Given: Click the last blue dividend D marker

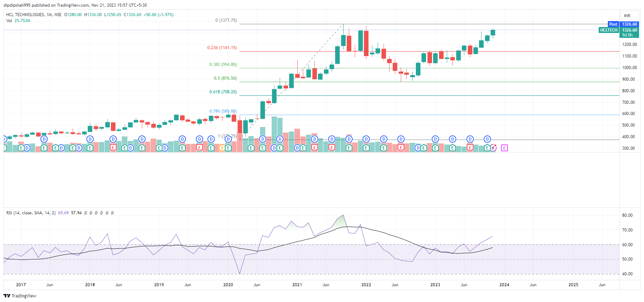Looking at the screenshot, I should click(487, 139).
